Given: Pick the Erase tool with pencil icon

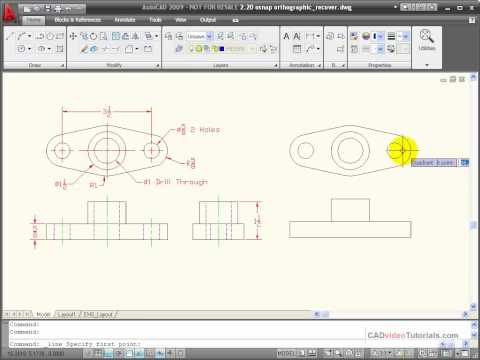Looking at the screenshot, I should [84, 49].
